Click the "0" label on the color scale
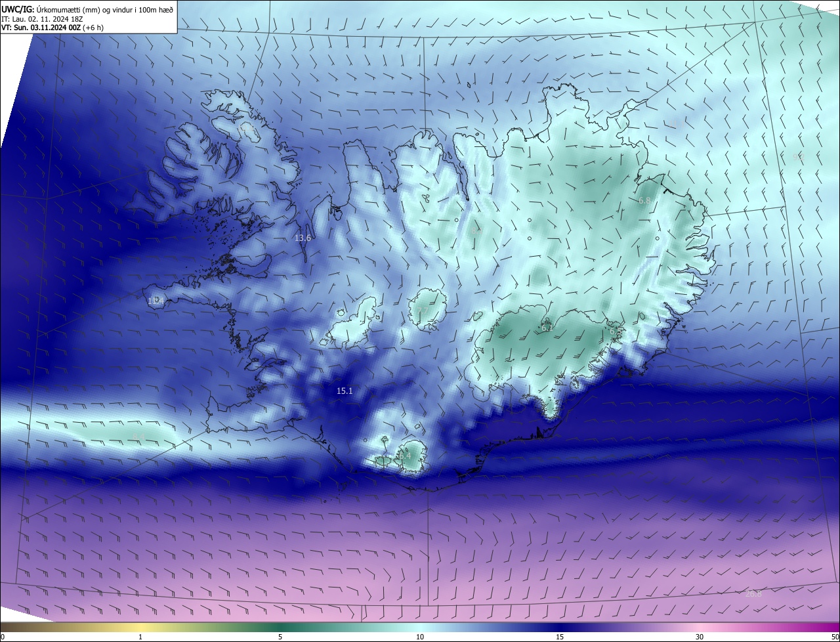 [x=3, y=637]
